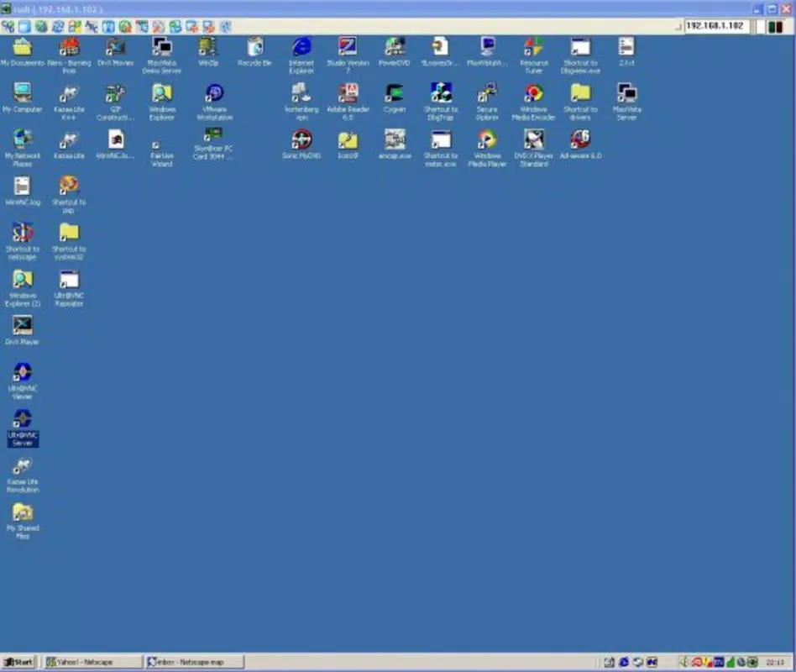Click the 192.168.1.102 address field
The height and width of the screenshot is (672, 796).
(x=715, y=26)
